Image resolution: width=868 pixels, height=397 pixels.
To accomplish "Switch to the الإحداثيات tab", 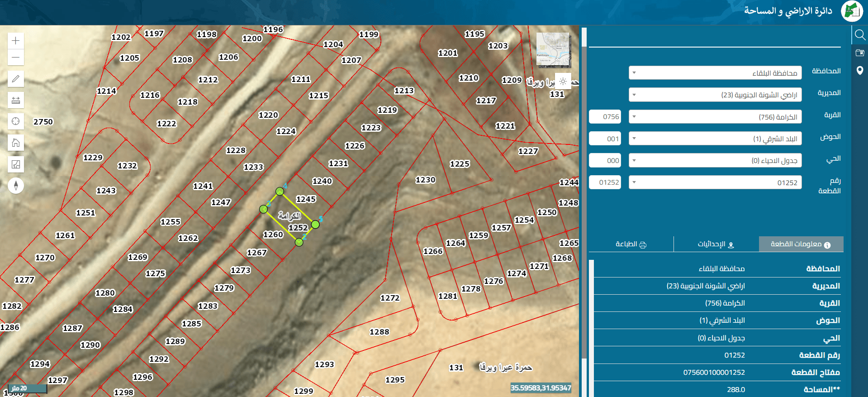I will click(x=716, y=244).
